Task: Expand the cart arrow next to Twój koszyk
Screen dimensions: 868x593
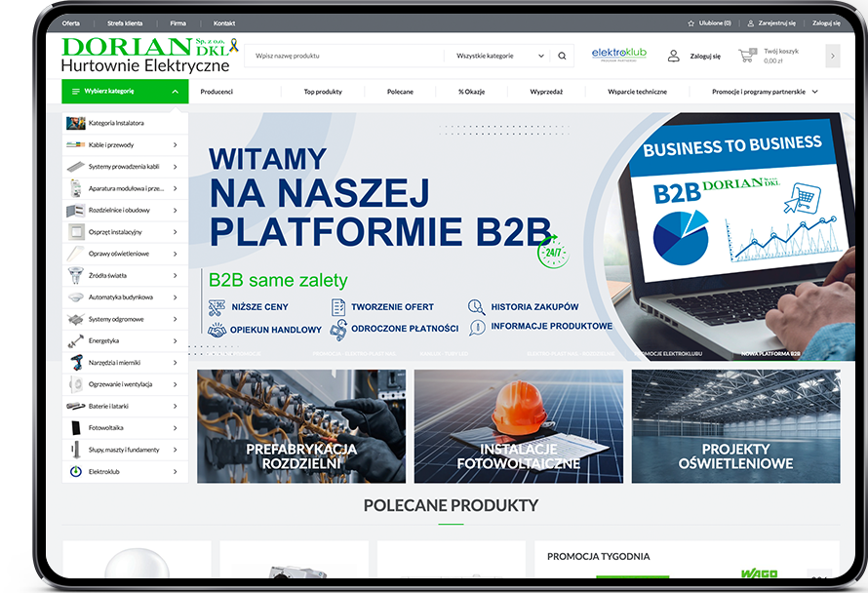Action: pos(832,57)
